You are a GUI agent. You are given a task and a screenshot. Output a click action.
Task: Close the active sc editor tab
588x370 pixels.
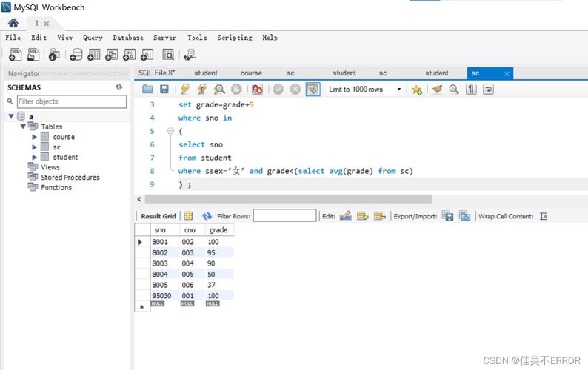tap(507, 73)
